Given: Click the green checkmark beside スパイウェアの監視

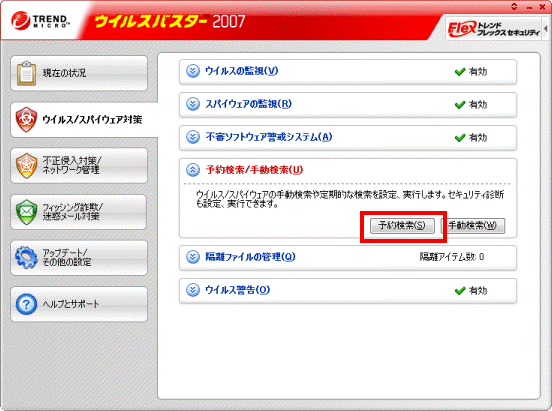Looking at the screenshot, I should point(460,105).
